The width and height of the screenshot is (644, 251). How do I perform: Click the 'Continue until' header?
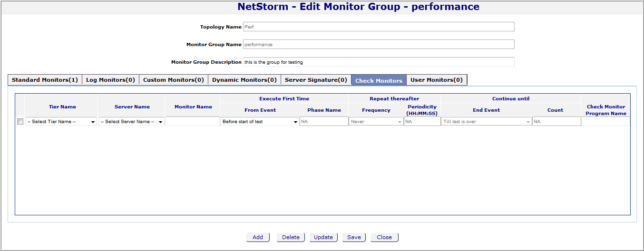click(x=511, y=98)
